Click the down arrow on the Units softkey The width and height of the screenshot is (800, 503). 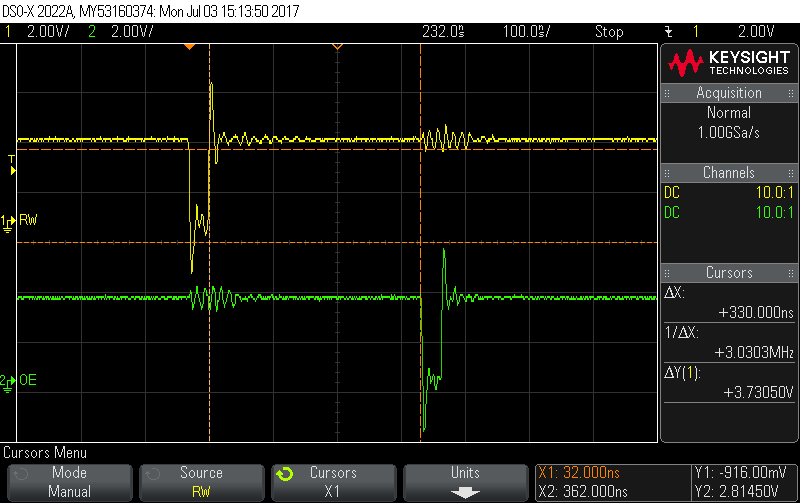pyautogui.click(x=465, y=493)
